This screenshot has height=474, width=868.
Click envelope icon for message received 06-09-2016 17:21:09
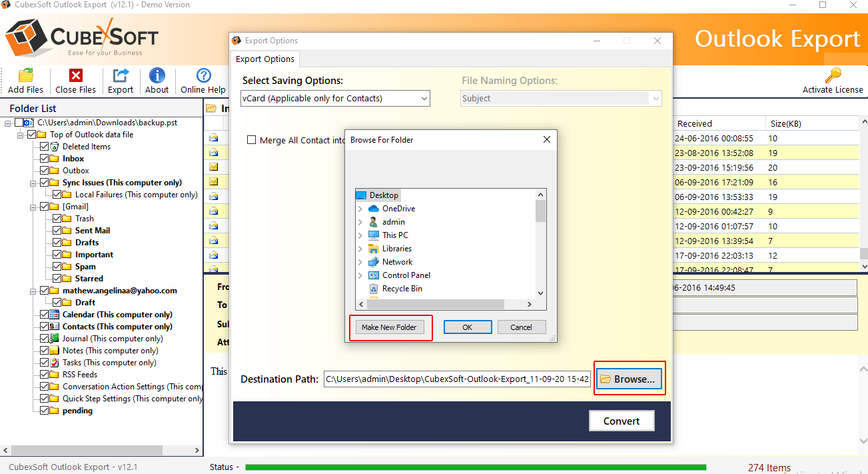click(214, 181)
